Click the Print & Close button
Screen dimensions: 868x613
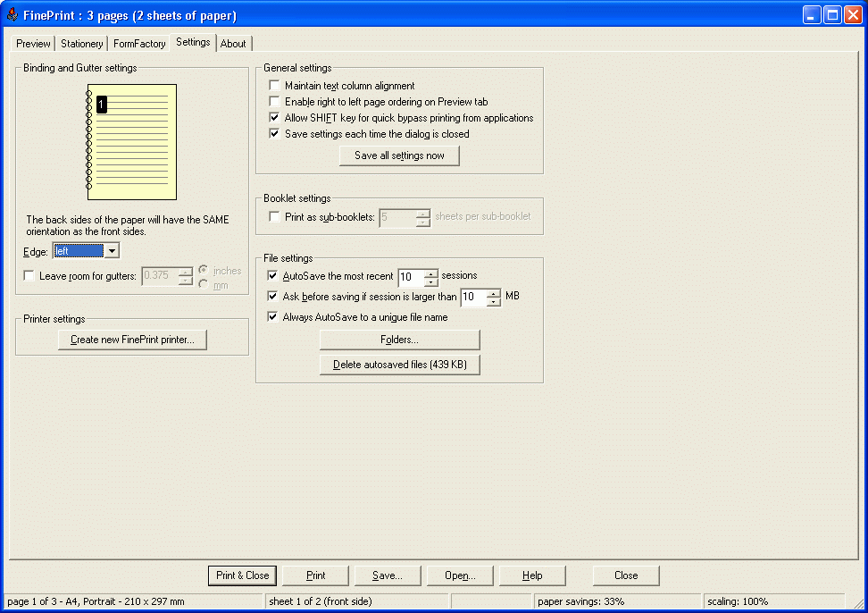242,575
